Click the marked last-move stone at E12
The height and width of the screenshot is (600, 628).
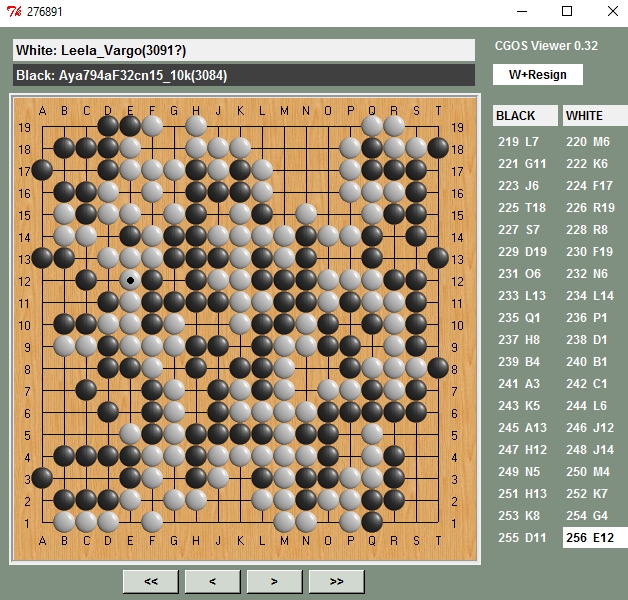pos(130,280)
